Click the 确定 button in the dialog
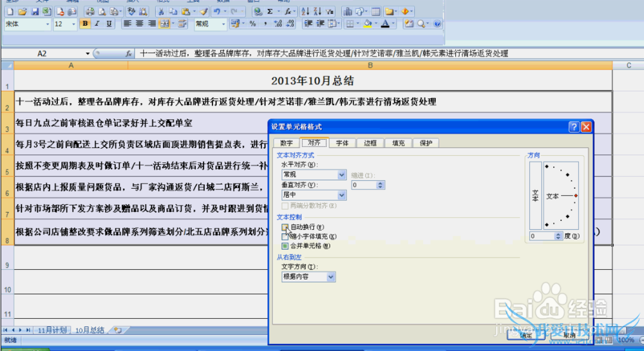 point(526,335)
